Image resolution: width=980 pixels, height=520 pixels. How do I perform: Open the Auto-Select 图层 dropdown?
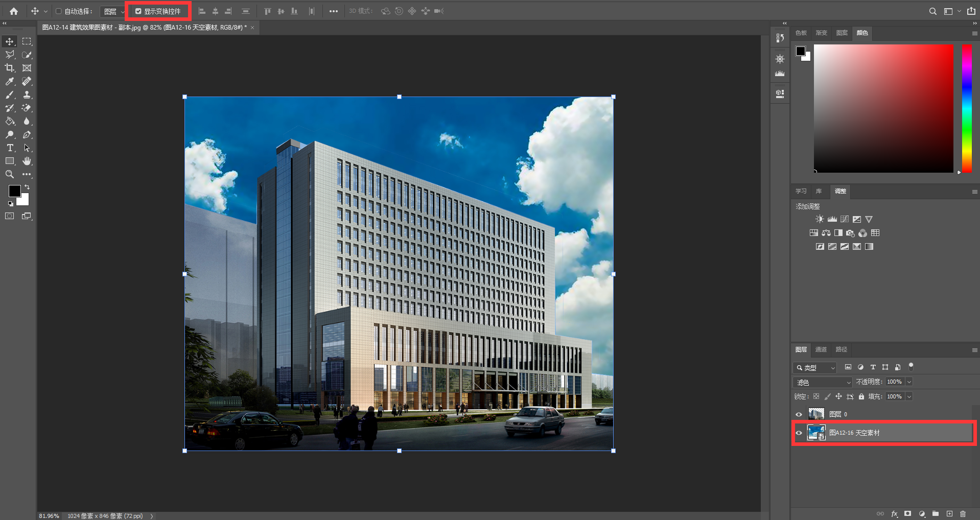[113, 11]
